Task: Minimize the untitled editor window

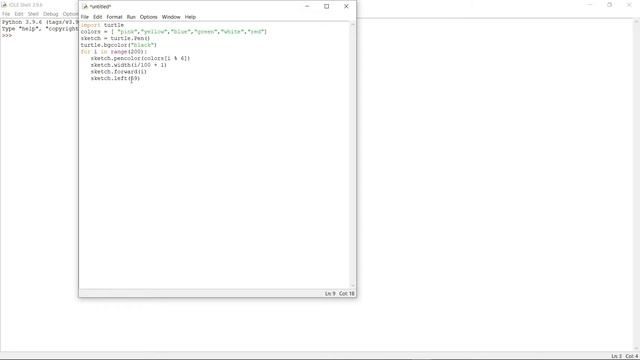Action: click(x=307, y=7)
